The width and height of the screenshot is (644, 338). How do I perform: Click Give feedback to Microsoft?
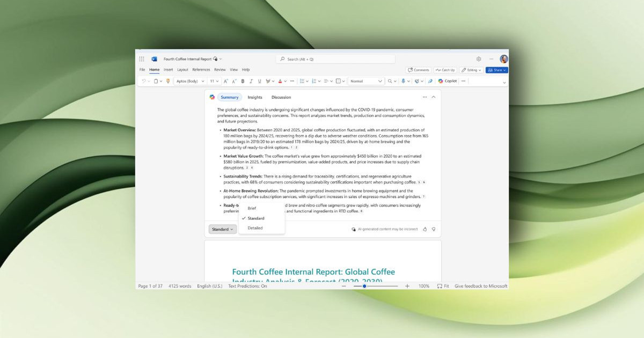[481, 286]
